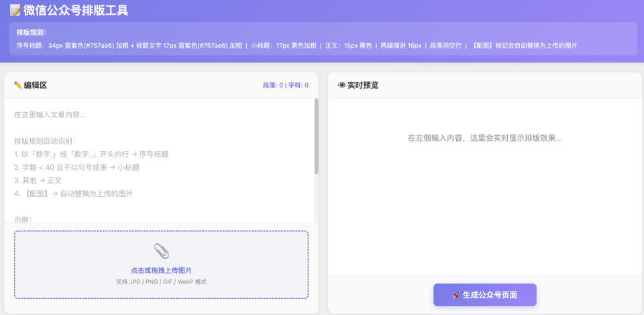
Task: Click the 编辑区 panel heading
Action: (36, 85)
